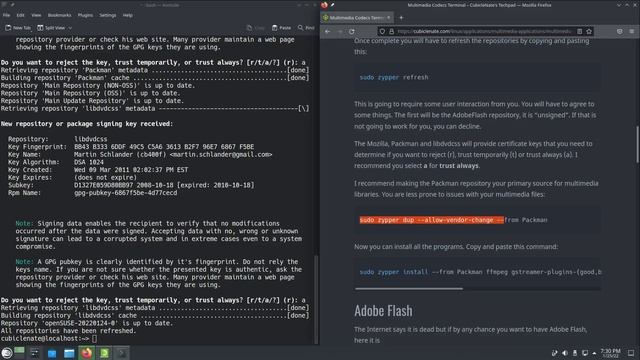Click 'gpg-pubkey-6867f5be-4d77cecd' Rpm Name value
640x360 pixels.
point(126,193)
